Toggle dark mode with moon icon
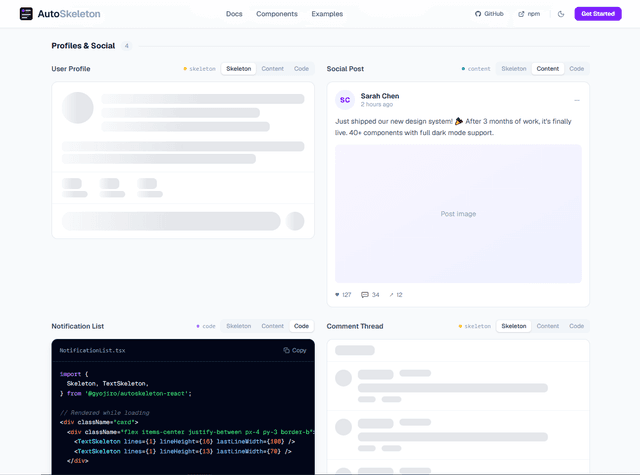640x475 pixels. coord(561,14)
